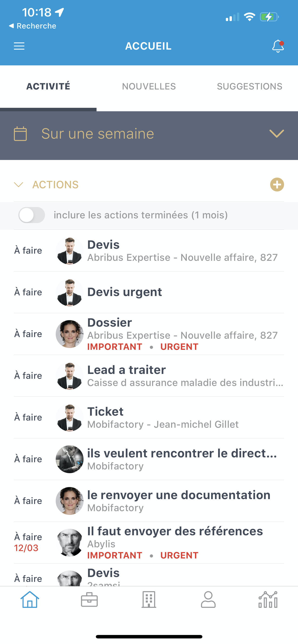Select the Activité tab

[x=48, y=86]
